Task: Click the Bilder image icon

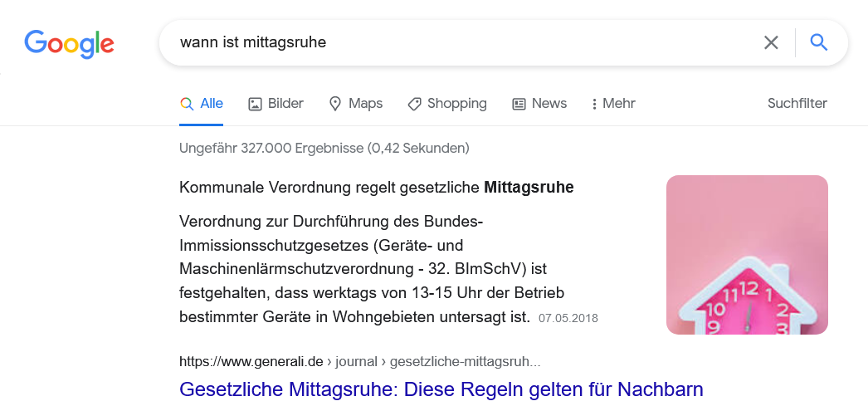Action: click(255, 104)
